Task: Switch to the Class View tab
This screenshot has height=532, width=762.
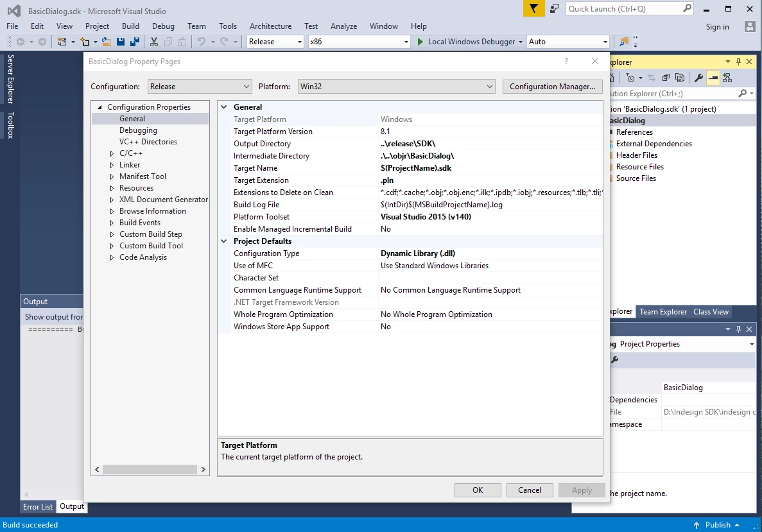Action: pos(711,312)
